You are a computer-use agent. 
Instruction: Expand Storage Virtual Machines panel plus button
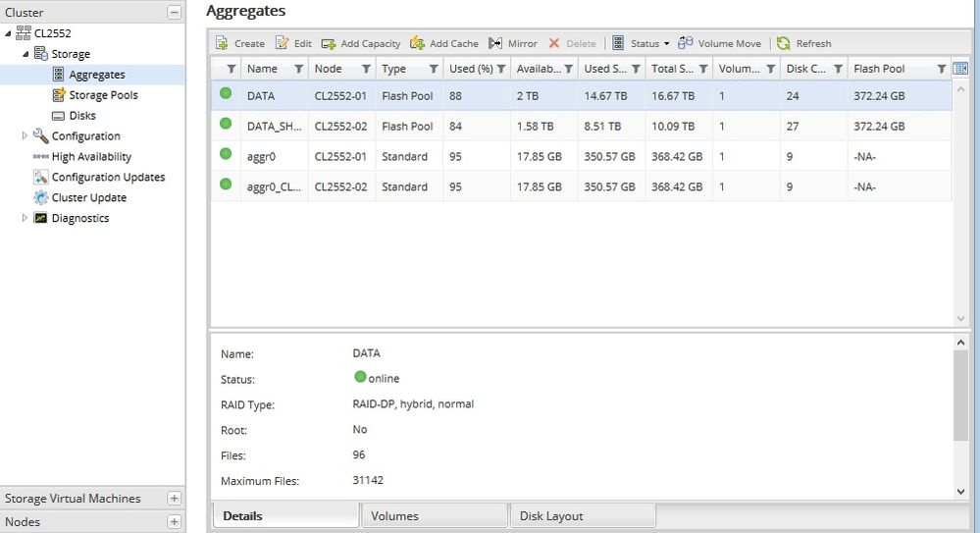(x=175, y=498)
